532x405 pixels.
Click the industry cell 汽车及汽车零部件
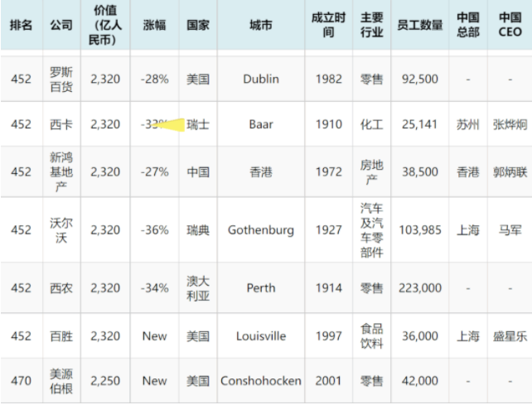[x=372, y=230]
